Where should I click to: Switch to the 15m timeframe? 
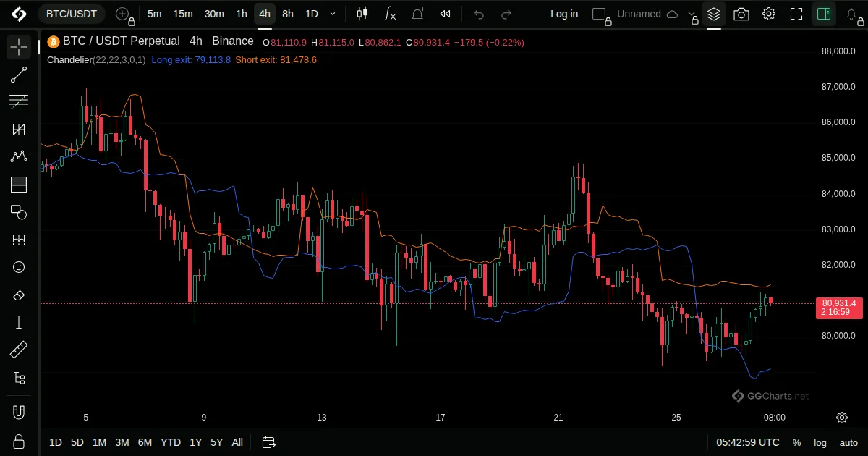183,14
